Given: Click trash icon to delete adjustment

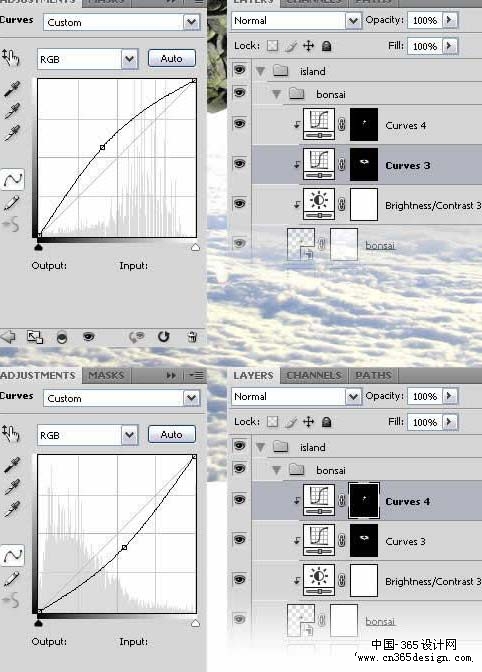Looking at the screenshot, I should pyautogui.click(x=192, y=337).
